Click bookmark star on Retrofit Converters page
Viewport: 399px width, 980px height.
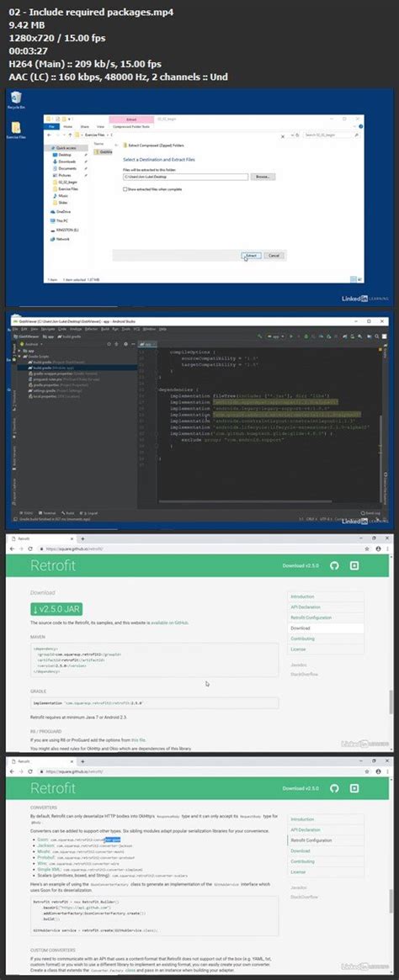369,771
